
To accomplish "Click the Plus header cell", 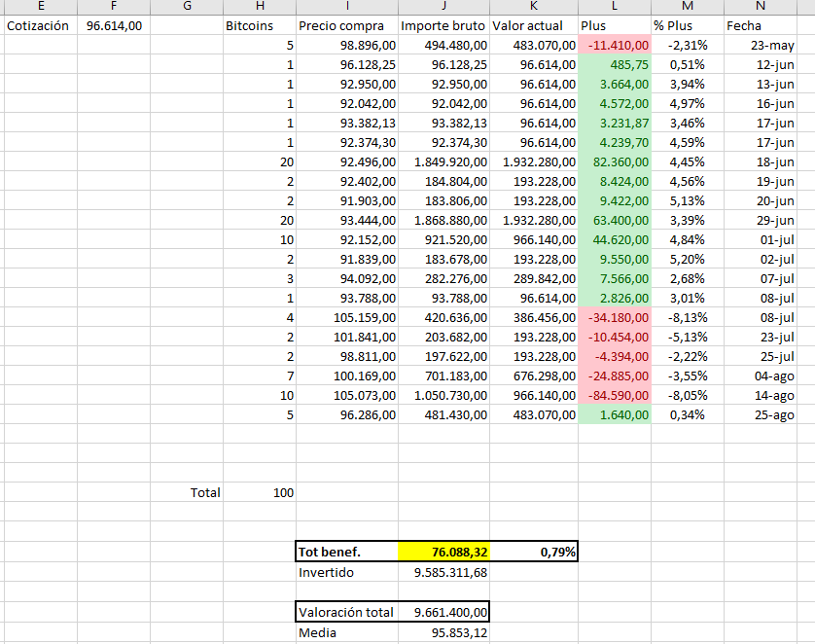I will [x=615, y=26].
